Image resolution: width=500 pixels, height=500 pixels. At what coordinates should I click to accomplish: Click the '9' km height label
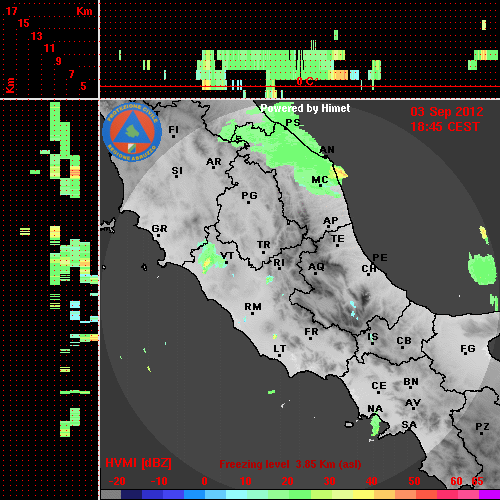pos(59,61)
